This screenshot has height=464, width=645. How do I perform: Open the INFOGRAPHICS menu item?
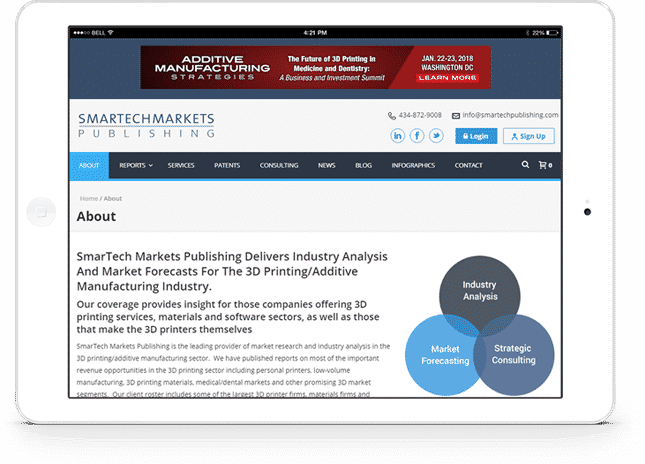[413, 165]
